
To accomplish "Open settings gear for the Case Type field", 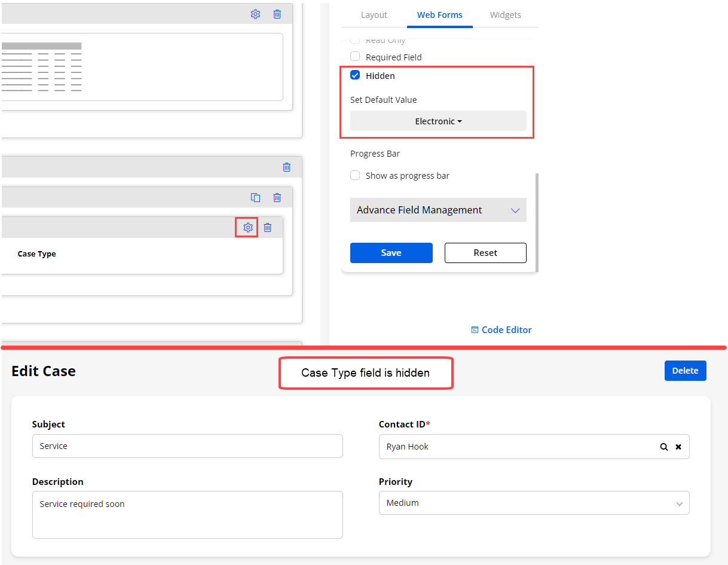I will coord(248,228).
